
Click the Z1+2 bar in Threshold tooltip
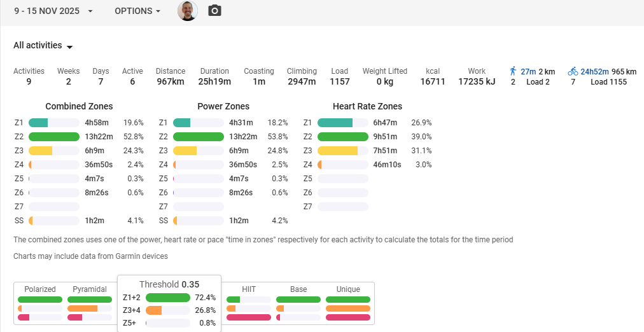coord(168,298)
